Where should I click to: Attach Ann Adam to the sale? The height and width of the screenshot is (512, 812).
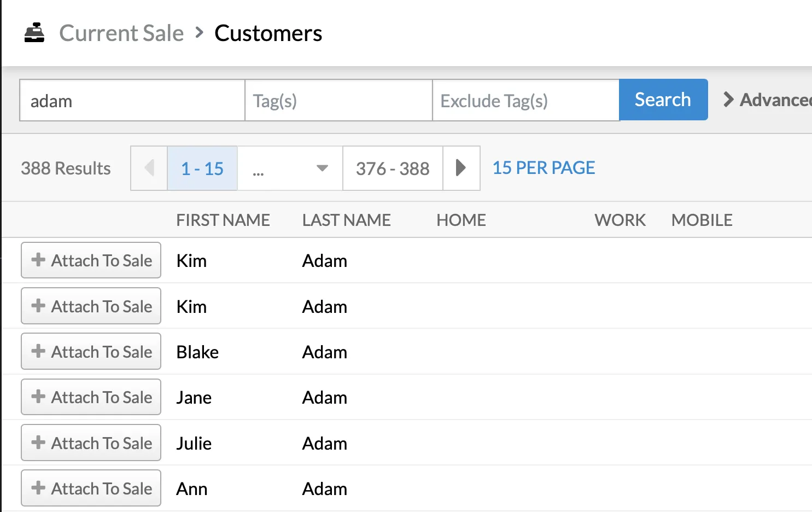coord(91,488)
